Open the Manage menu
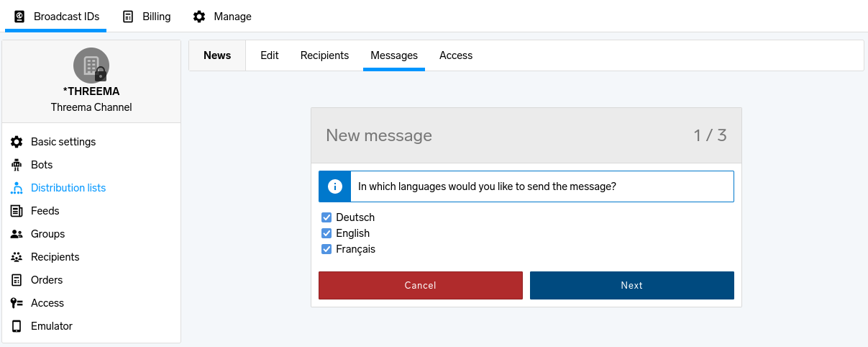This screenshot has height=347, width=868. click(x=222, y=16)
